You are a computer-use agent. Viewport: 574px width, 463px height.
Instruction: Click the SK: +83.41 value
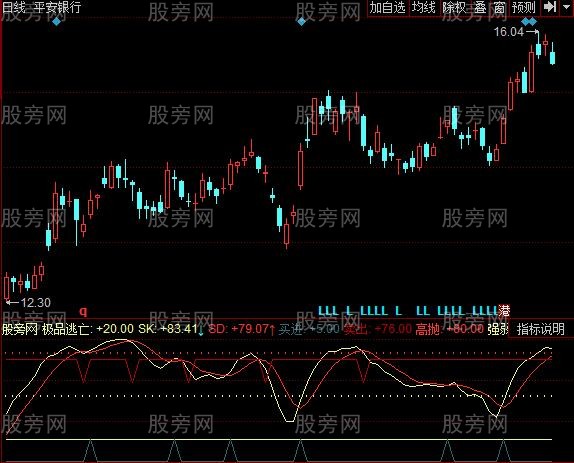click(x=168, y=329)
